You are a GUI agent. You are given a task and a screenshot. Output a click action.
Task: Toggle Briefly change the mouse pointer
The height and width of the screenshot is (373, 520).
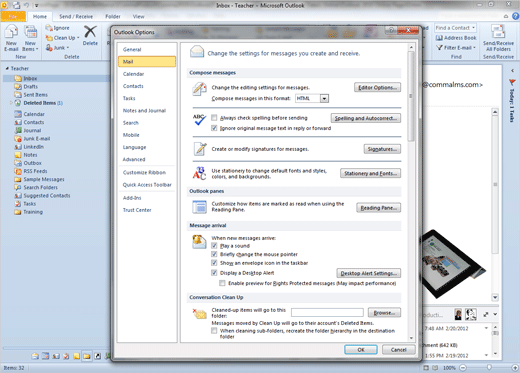click(x=214, y=254)
